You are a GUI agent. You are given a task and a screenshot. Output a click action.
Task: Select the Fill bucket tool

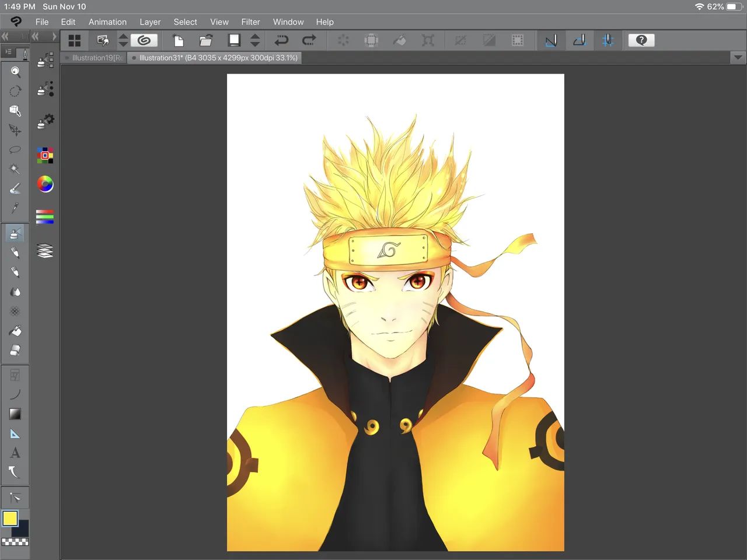coord(15,331)
